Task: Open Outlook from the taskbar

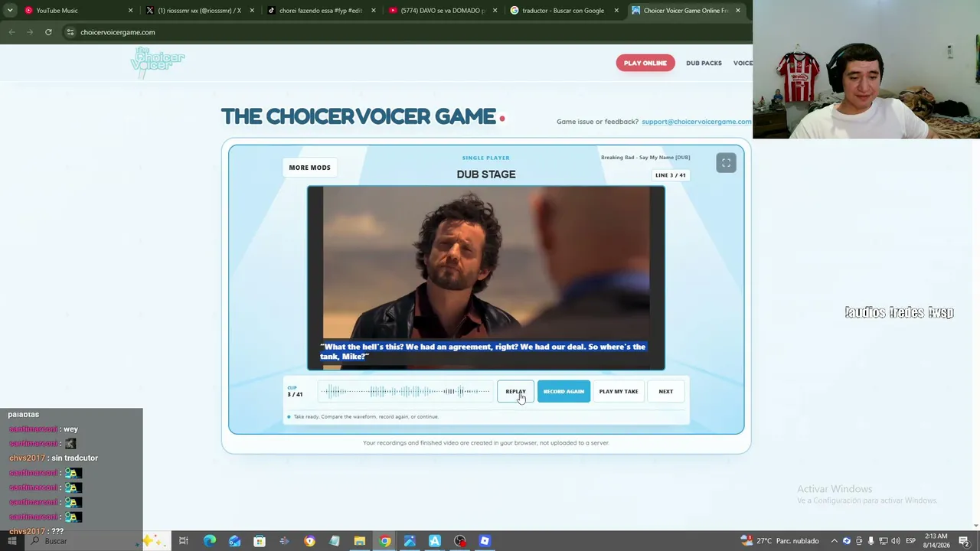Action: pyautogui.click(x=234, y=541)
